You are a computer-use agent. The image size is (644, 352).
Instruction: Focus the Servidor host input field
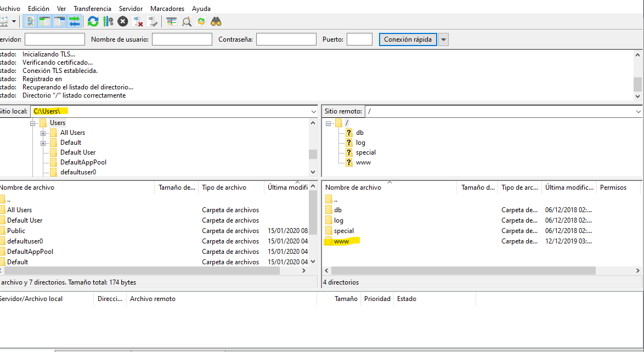tap(55, 39)
